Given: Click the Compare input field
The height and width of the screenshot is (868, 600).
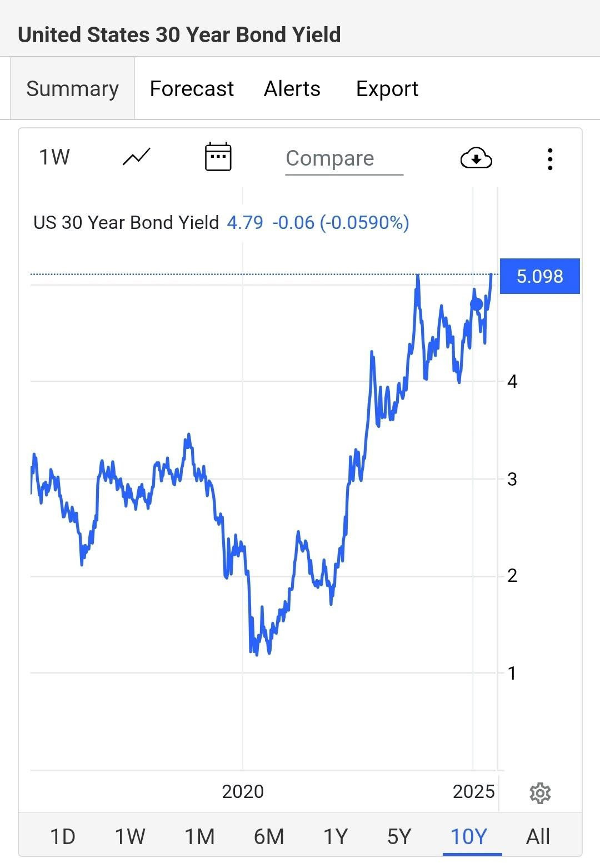Looking at the screenshot, I should [344, 159].
